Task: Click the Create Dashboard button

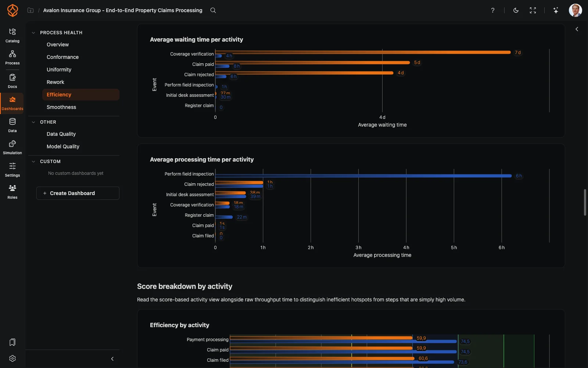Action: point(78,193)
